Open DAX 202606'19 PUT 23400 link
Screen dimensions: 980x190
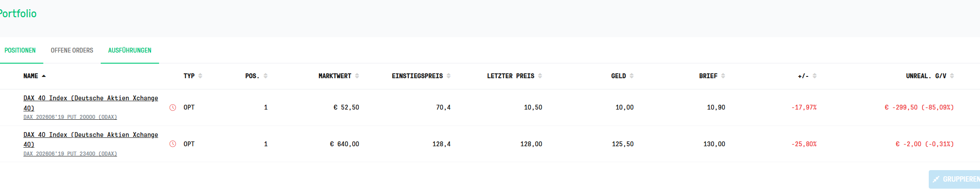click(70, 154)
